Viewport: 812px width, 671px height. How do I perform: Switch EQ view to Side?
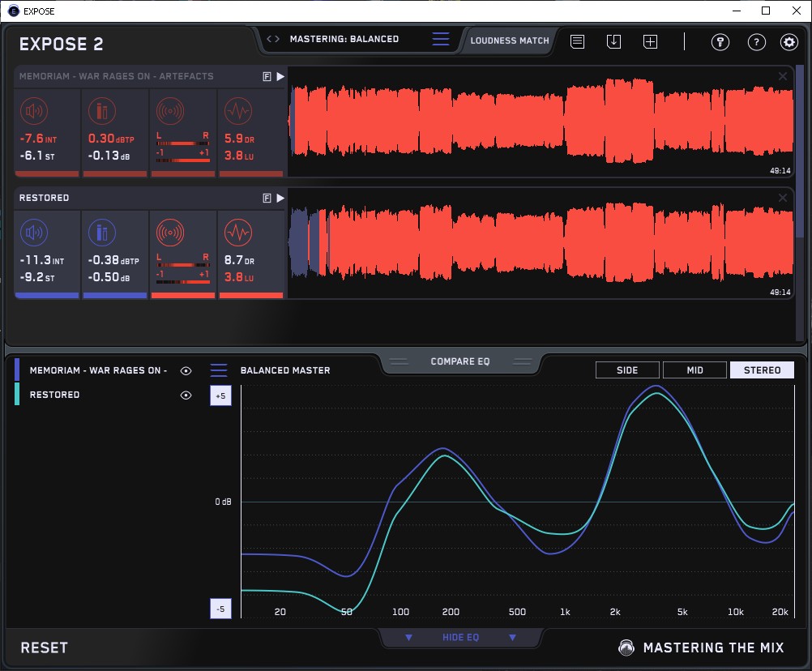point(627,370)
